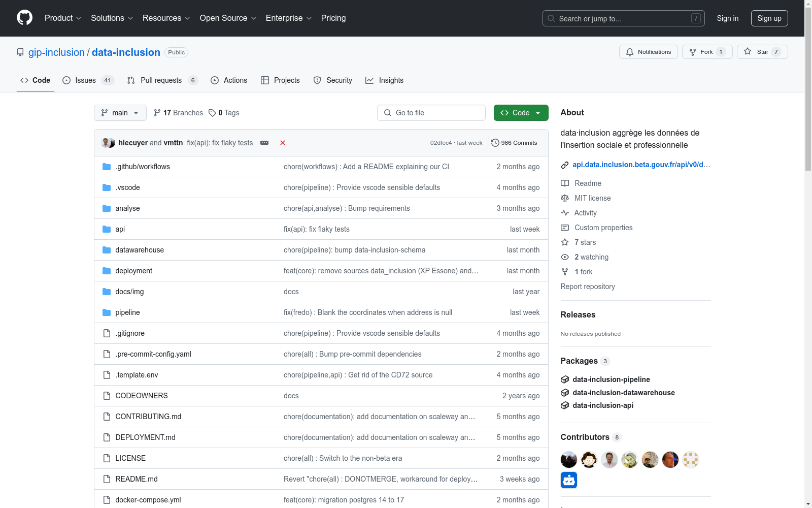
Task: Open the Report repository link
Action: pos(588,287)
